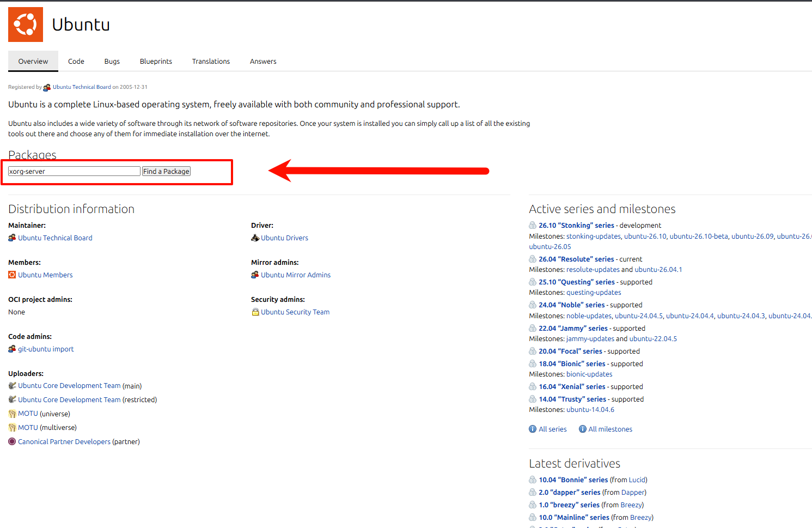Click the icon beside 10.0 Mainline series

533,517
